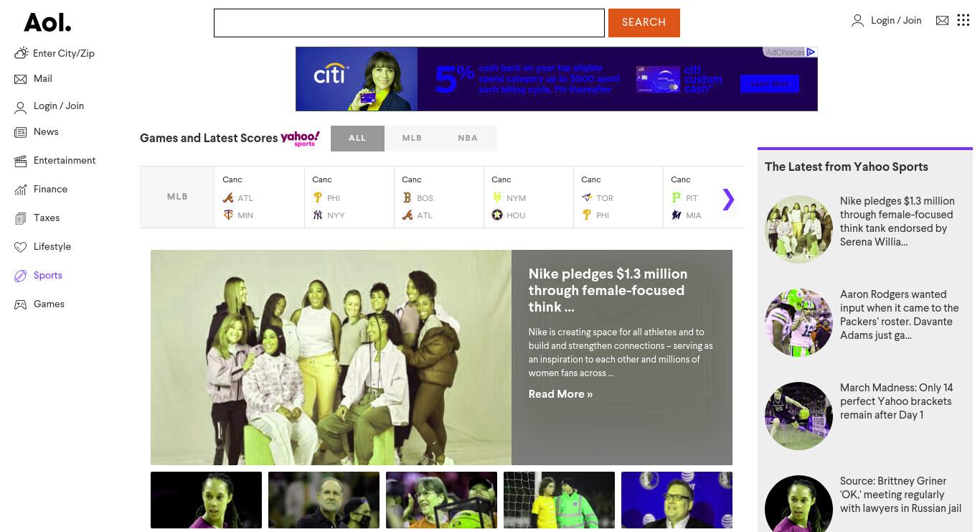Open the apps grid menu icon
The width and height of the screenshot is (980, 532).
click(963, 21)
